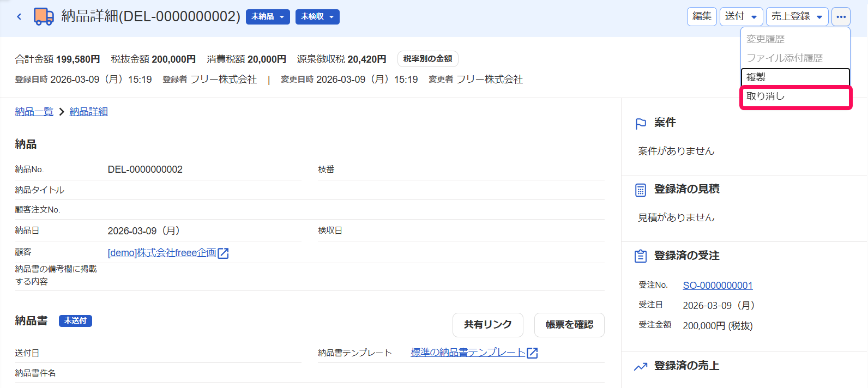The width and height of the screenshot is (868, 388).
Task: Click the 未送付 status badge
Action: point(75,321)
